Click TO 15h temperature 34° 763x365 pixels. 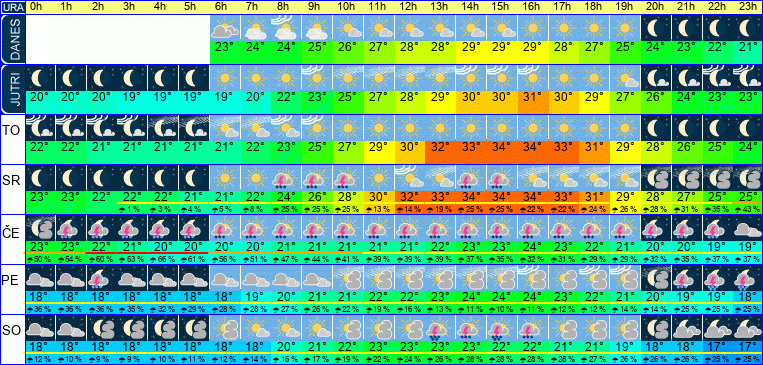point(503,146)
